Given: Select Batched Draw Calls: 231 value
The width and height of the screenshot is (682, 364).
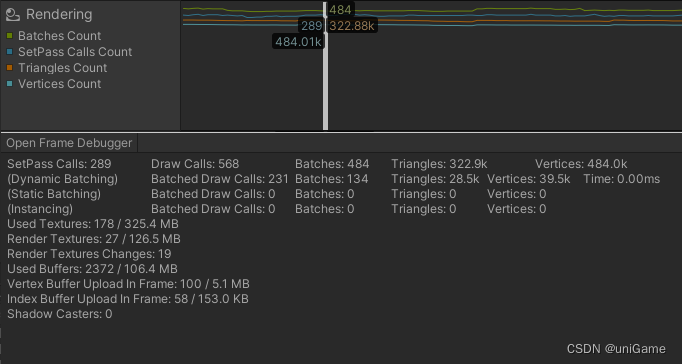Looking at the screenshot, I should click(x=220, y=179).
